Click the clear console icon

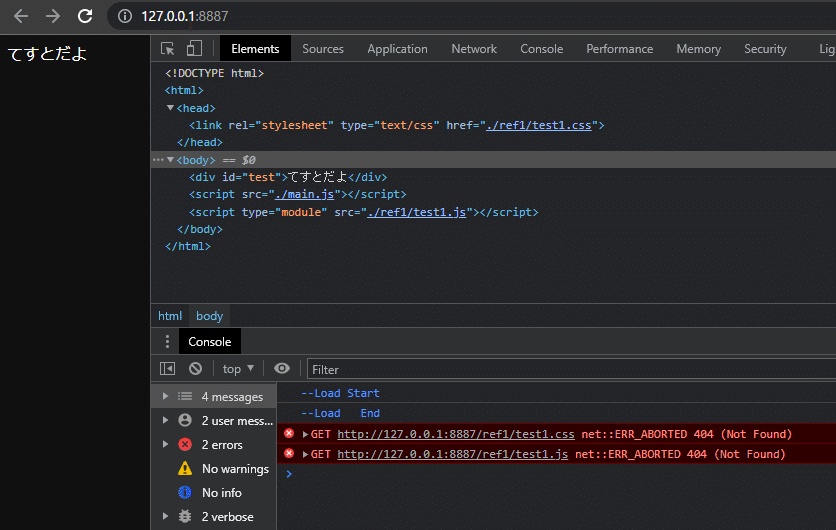(x=195, y=369)
